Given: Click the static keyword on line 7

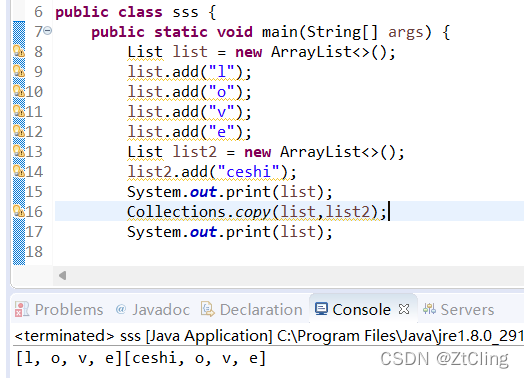Looking at the screenshot, I should pyautogui.click(x=181, y=32).
